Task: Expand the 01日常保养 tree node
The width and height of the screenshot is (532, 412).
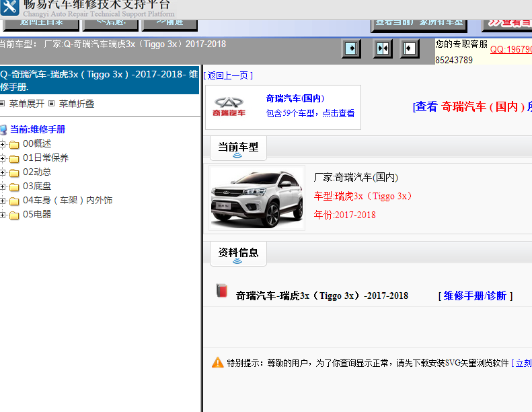Action: pos(3,158)
